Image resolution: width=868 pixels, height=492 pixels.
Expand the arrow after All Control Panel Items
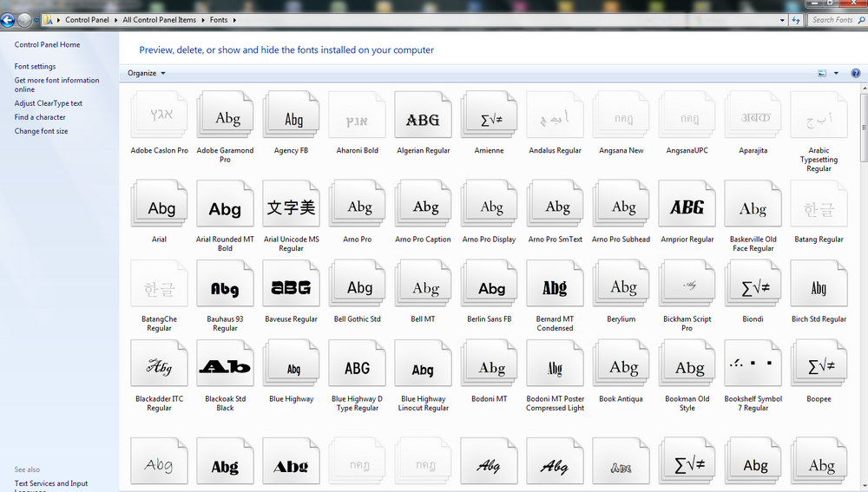tap(202, 20)
